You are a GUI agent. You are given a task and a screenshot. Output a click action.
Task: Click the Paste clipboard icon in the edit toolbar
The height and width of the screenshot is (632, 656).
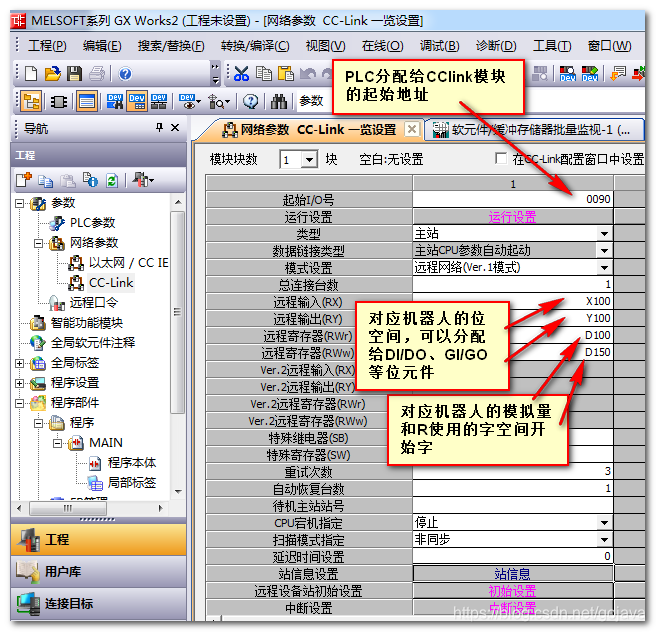pyautogui.click(x=286, y=74)
